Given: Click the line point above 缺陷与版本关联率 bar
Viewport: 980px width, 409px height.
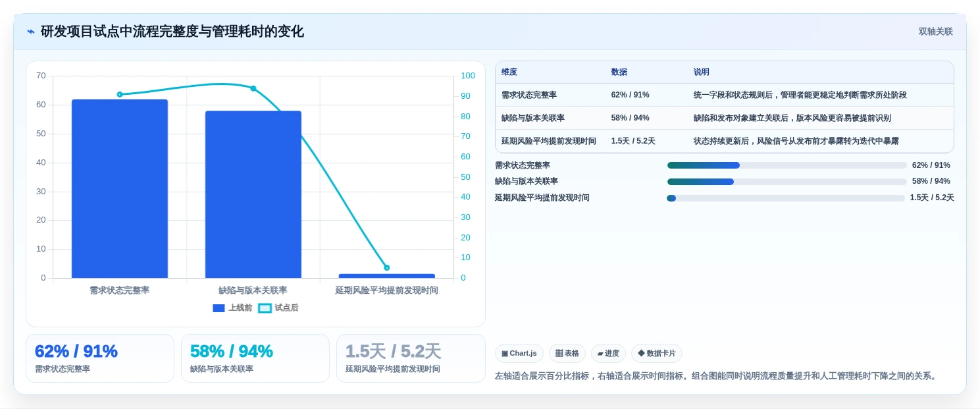Looking at the screenshot, I should click(253, 88).
